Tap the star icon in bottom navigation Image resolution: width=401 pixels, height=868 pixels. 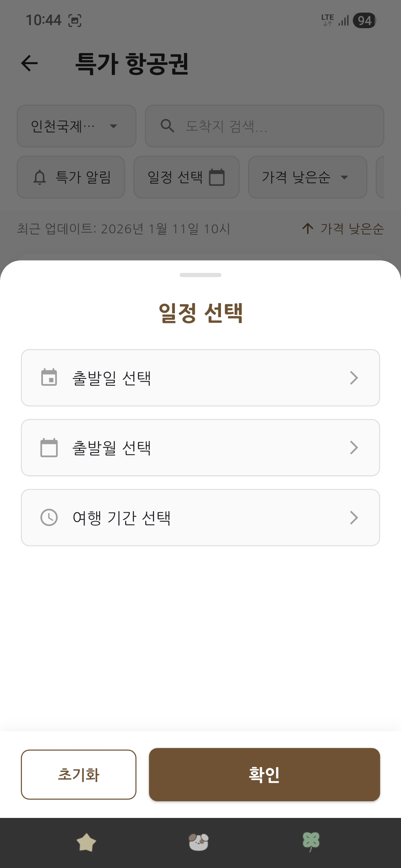click(86, 842)
